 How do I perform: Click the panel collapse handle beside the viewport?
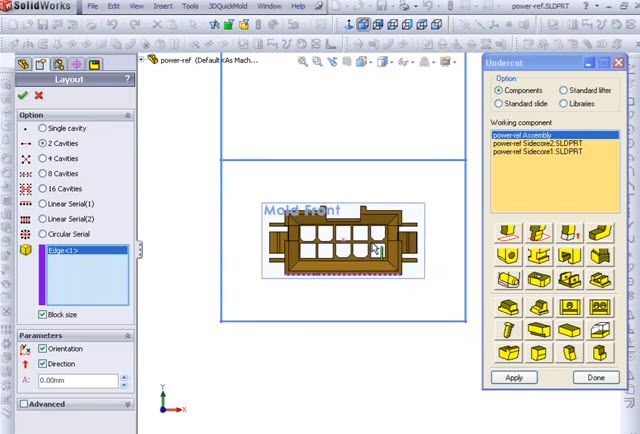click(x=140, y=249)
